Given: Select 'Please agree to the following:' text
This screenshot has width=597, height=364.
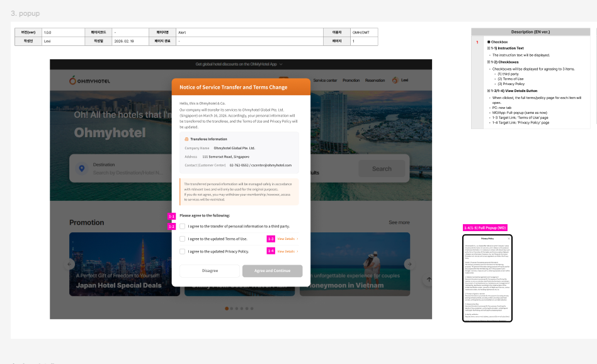Looking at the screenshot, I should (x=205, y=215).
